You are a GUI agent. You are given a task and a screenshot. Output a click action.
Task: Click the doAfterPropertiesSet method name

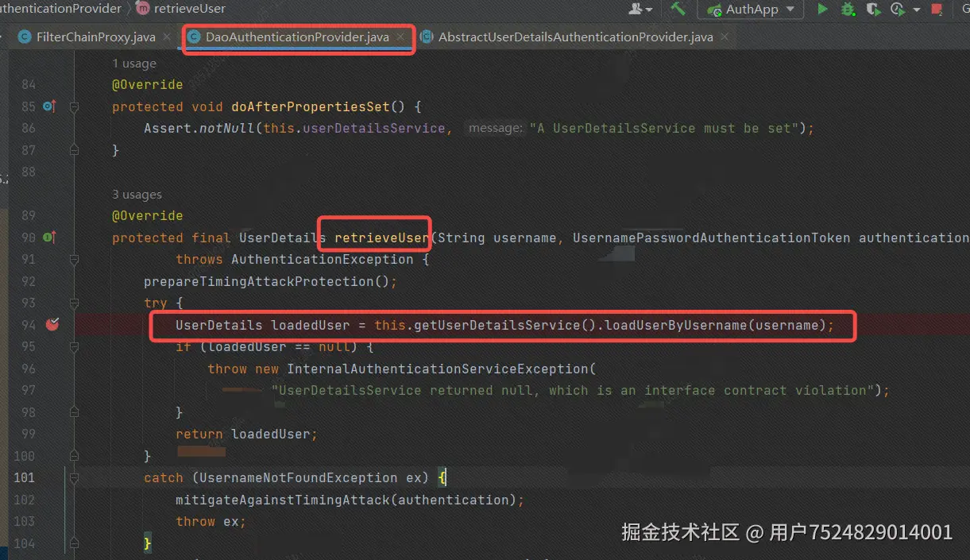311,106
